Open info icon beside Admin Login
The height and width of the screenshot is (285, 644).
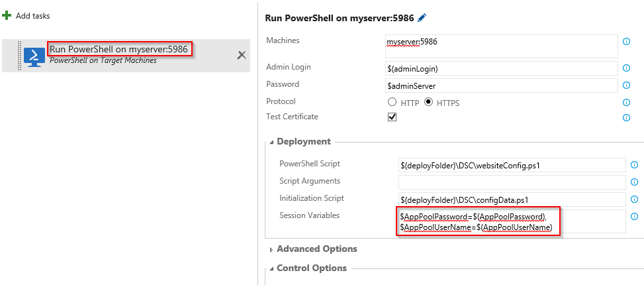[x=626, y=68]
